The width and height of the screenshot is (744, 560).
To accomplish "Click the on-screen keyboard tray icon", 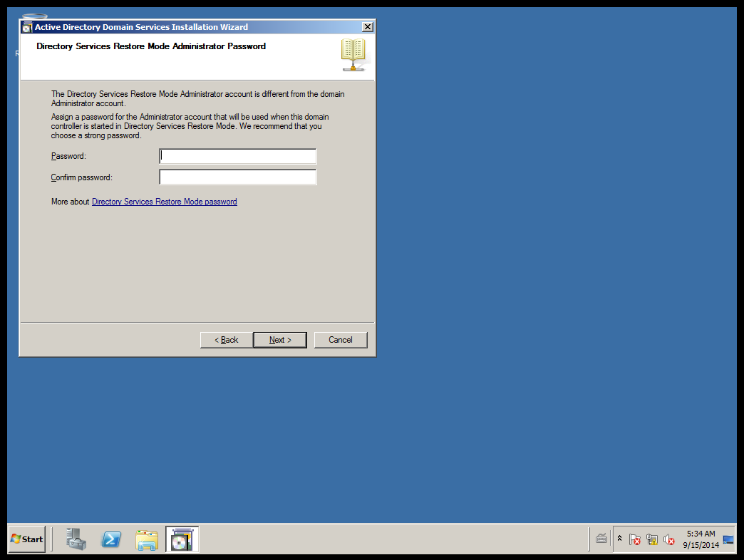I will click(601, 539).
